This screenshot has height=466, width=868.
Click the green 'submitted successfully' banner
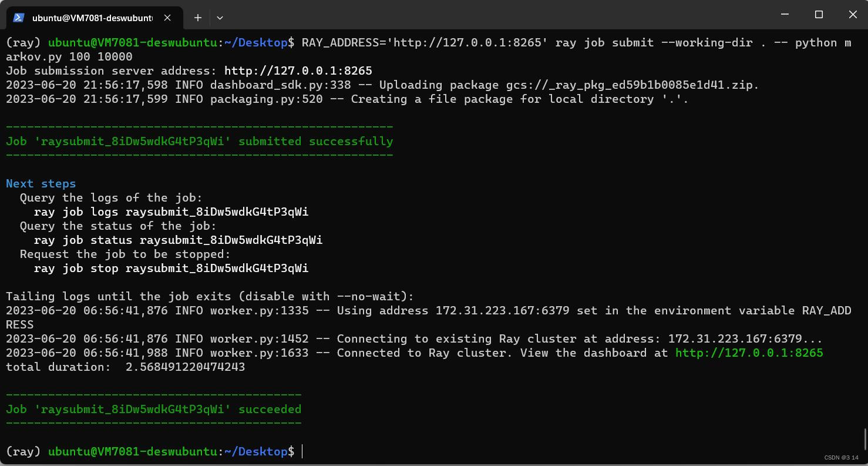200,141
